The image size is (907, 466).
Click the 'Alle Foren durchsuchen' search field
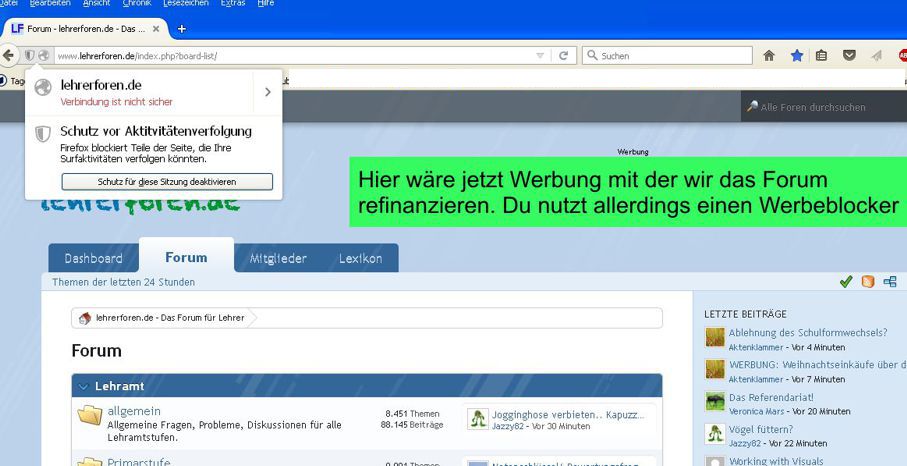click(820, 107)
